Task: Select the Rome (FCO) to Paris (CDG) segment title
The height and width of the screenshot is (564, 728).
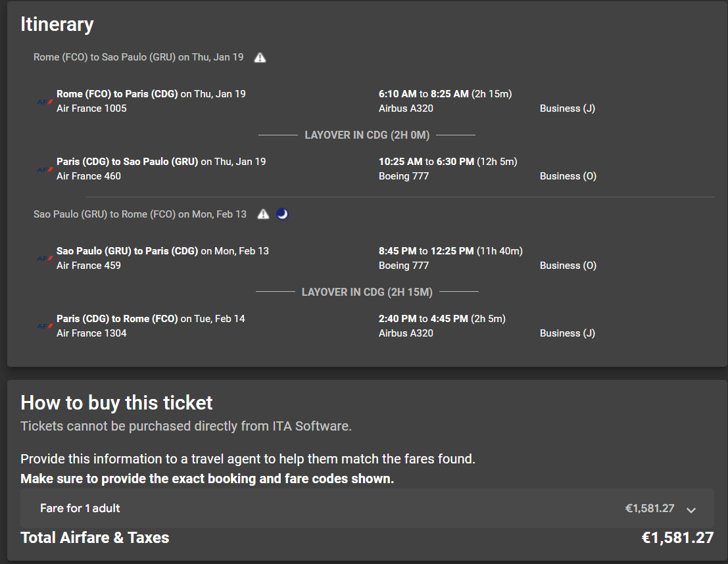Action: 117,94
